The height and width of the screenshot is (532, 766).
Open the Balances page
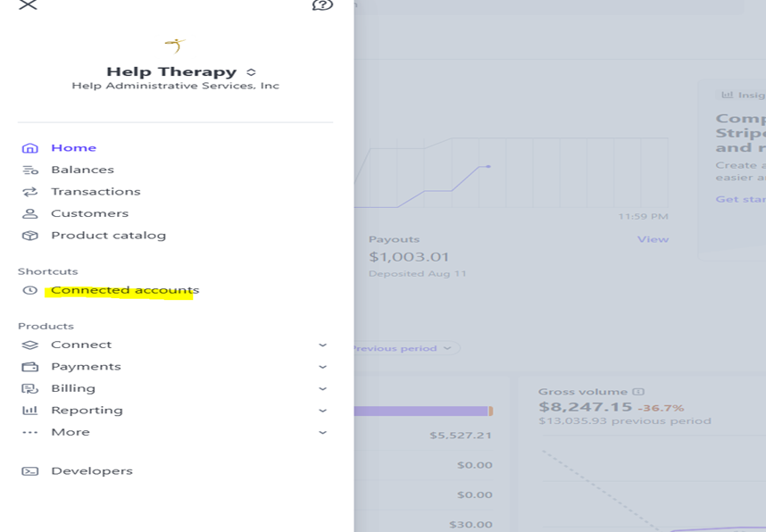82,170
